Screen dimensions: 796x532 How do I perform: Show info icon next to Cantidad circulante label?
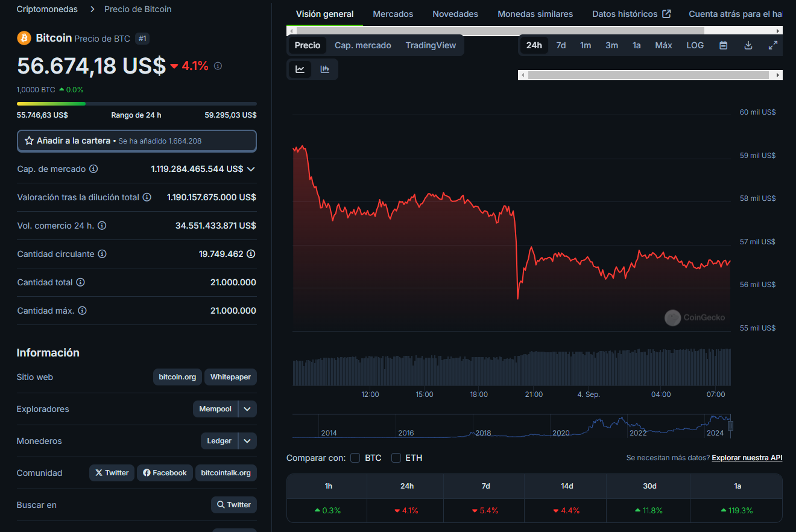(102, 254)
